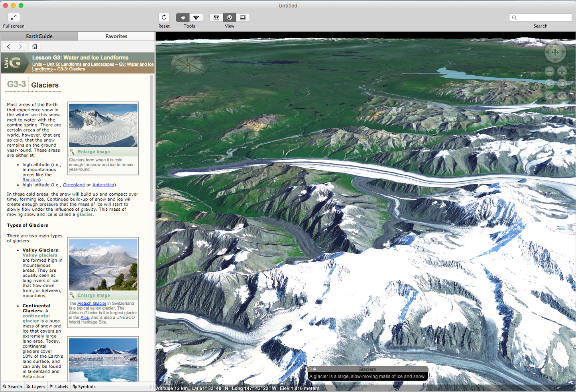Image resolution: width=576 pixels, height=392 pixels.
Task: Zoom out with the minus map control
Action: (549, 71)
